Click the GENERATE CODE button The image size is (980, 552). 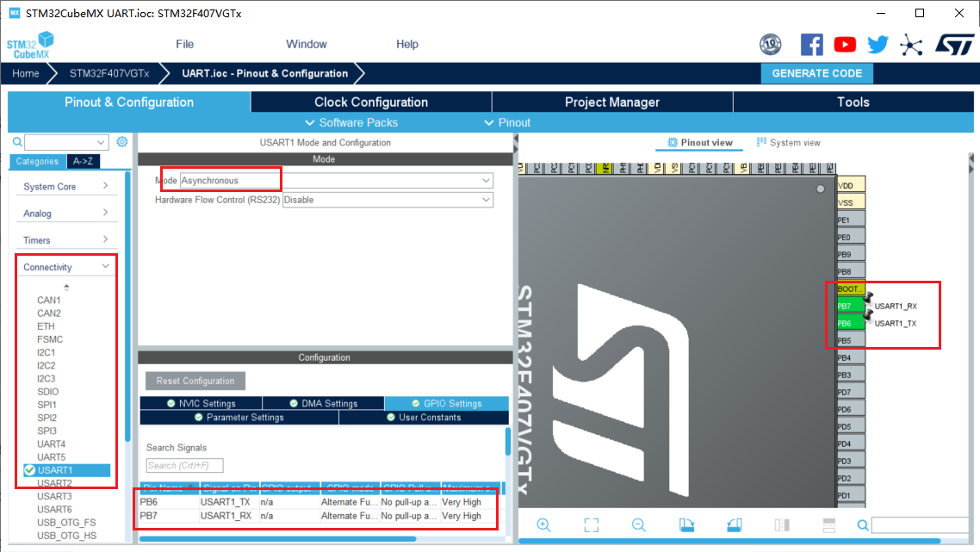[x=817, y=73]
